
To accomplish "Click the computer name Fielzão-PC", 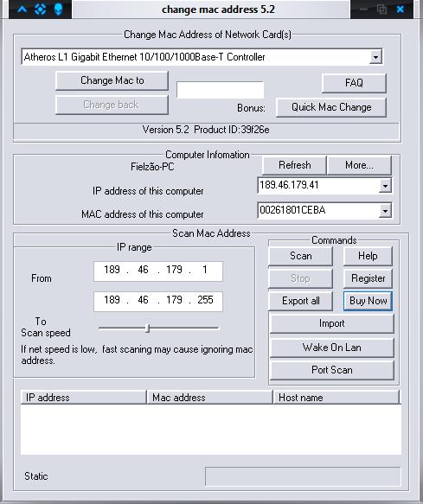I will tap(152, 167).
